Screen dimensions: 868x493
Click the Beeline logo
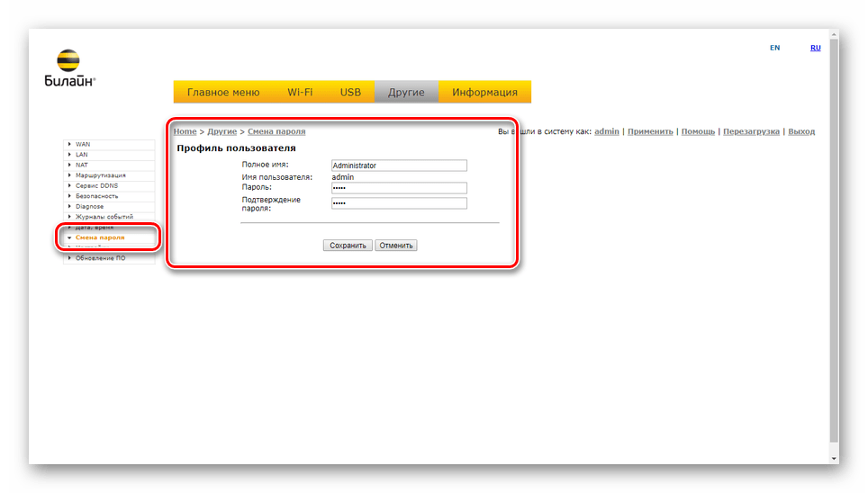coord(69,68)
